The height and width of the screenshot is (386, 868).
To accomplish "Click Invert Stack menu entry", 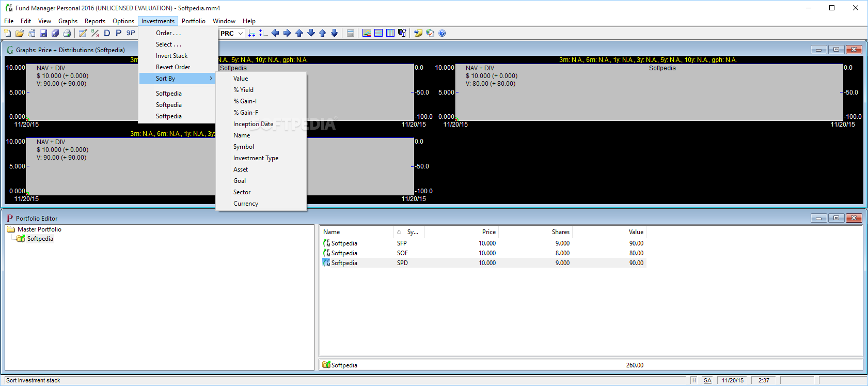I will [x=178, y=56].
